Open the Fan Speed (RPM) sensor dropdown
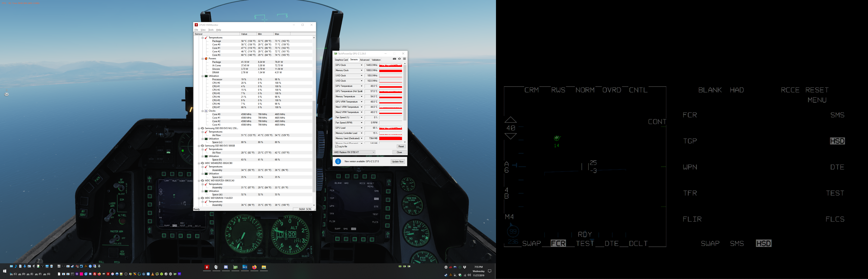The image size is (868, 279). [362, 123]
